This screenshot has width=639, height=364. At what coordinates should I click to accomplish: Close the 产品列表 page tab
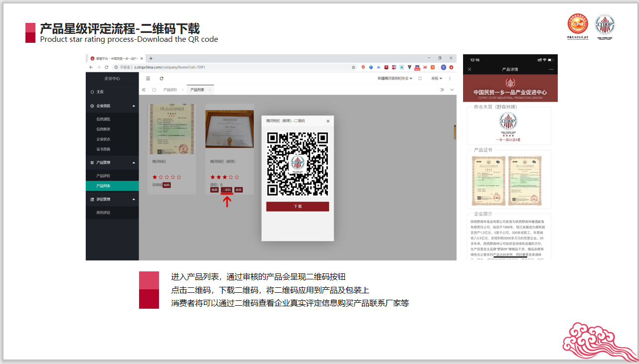pyautogui.click(x=210, y=90)
